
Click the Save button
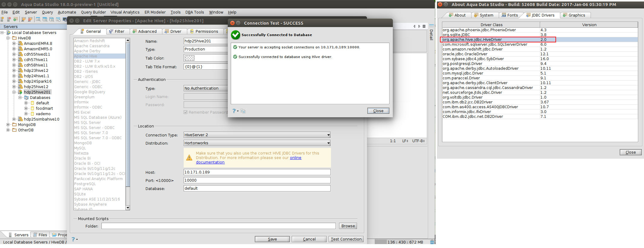[x=272, y=239]
